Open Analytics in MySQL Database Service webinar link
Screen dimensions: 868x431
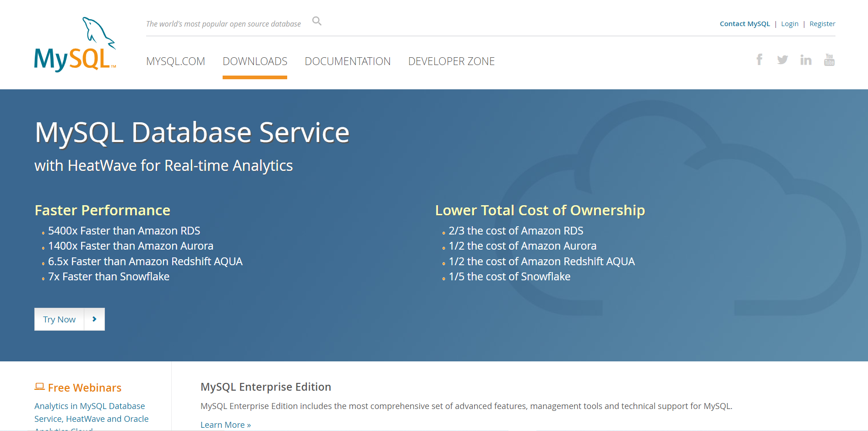(x=91, y=417)
